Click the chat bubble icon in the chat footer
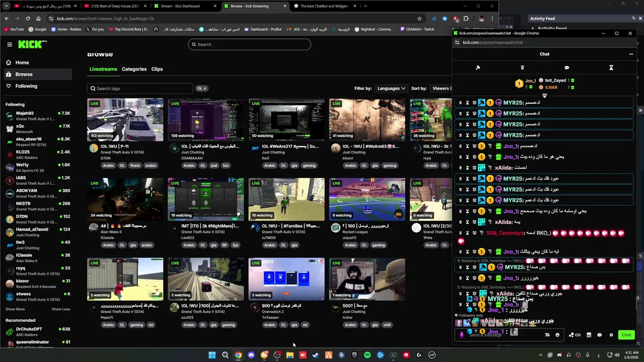 [600, 335]
